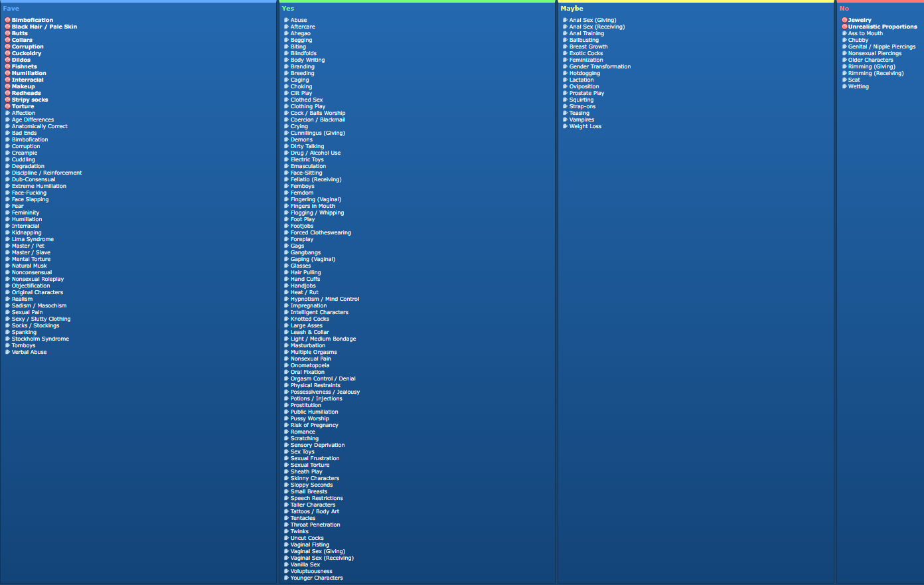This screenshot has height=585, width=924.
Task: Click the Skinny Characters entry
Action: 315,478
